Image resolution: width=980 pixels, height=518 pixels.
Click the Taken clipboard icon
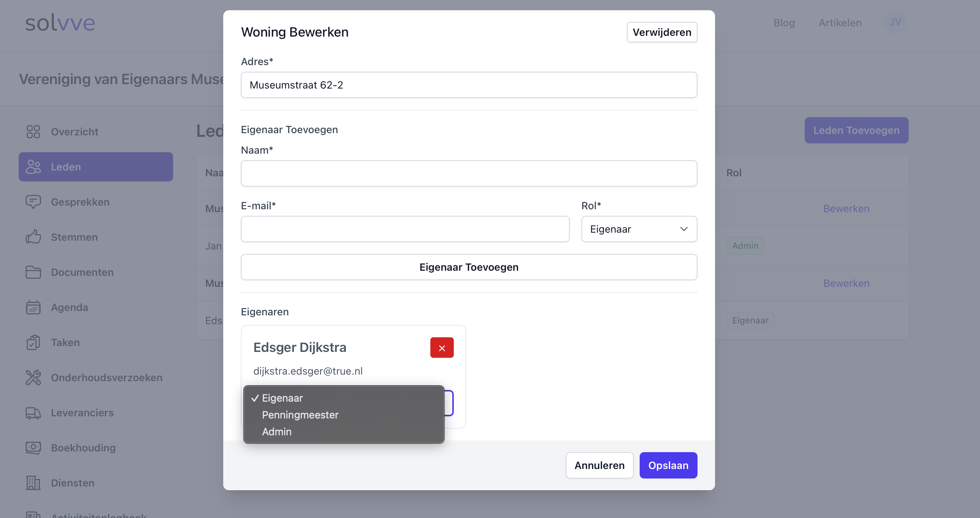(x=33, y=342)
